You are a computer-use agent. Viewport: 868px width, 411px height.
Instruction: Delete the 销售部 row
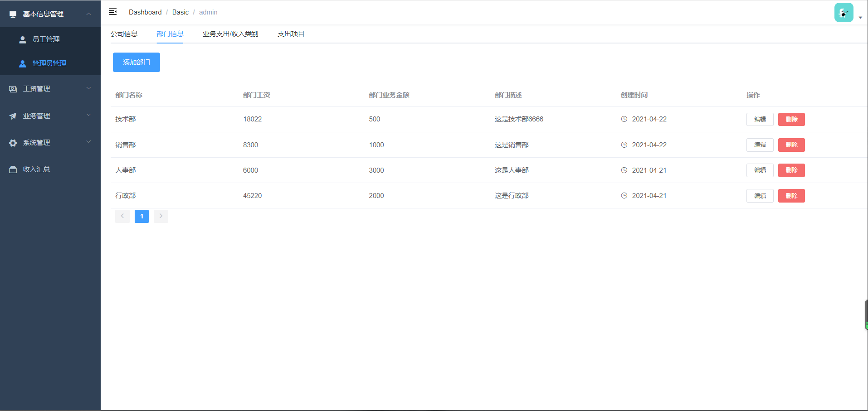tap(791, 145)
